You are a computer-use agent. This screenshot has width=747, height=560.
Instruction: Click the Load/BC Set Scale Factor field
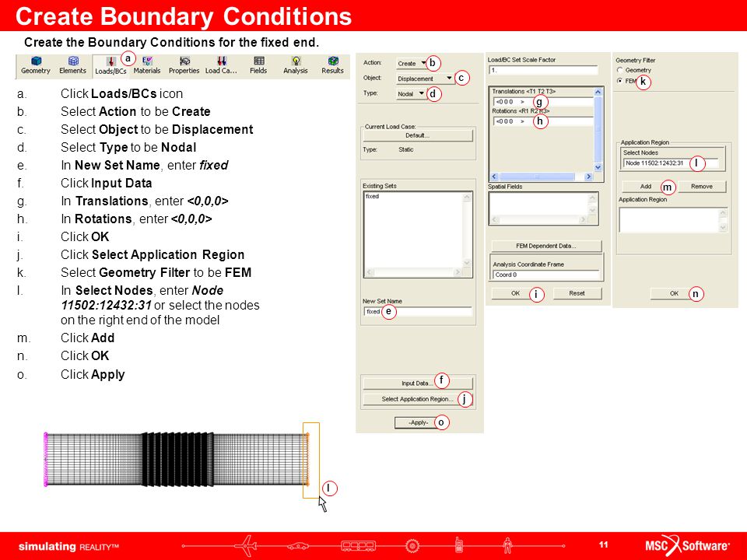(543, 70)
